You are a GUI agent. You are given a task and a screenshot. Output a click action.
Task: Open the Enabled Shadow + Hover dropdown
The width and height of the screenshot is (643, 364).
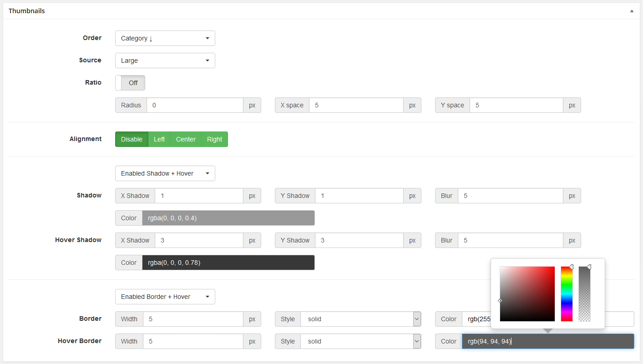(x=165, y=173)
